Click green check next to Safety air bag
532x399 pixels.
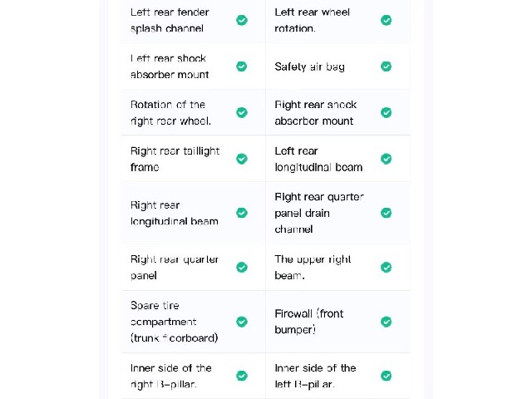386,66
